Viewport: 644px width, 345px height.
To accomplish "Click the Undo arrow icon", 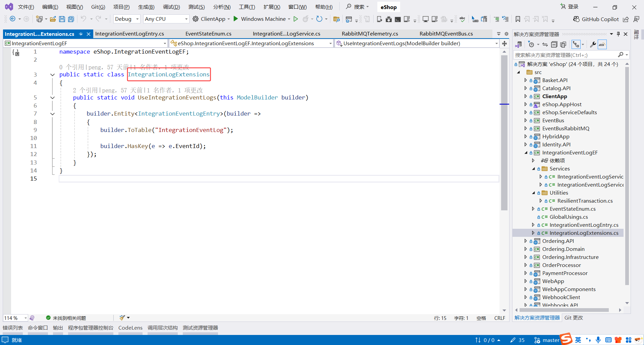I will (x=83, y=19).
